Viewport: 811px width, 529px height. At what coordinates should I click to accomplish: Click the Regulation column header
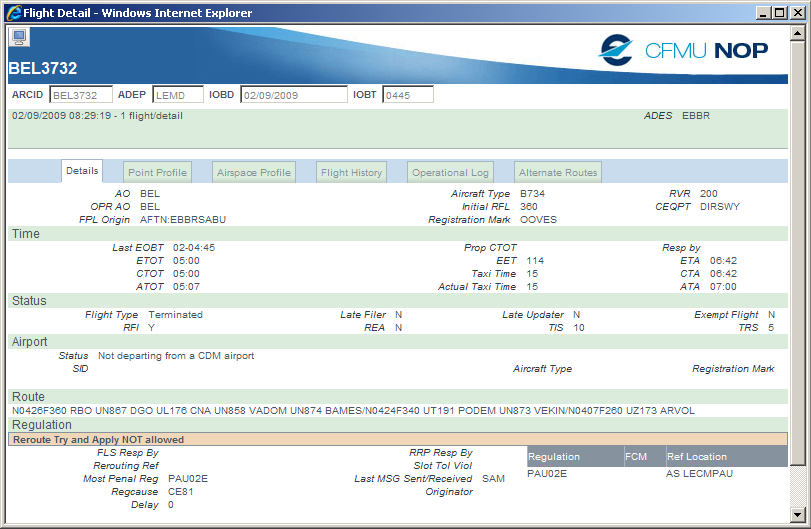(573, 457)
